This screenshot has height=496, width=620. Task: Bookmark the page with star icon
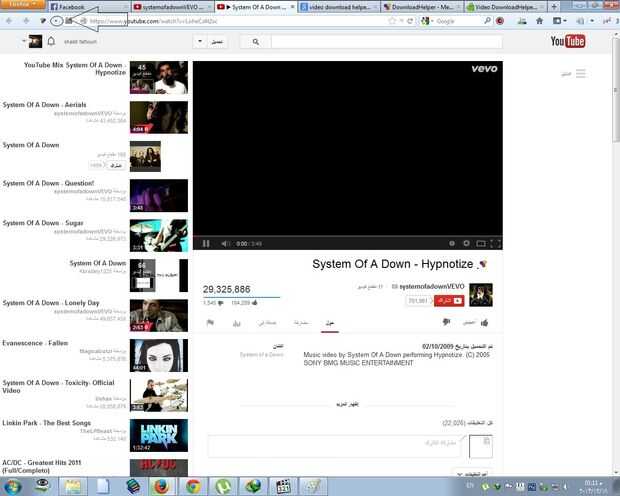[392, 21]
